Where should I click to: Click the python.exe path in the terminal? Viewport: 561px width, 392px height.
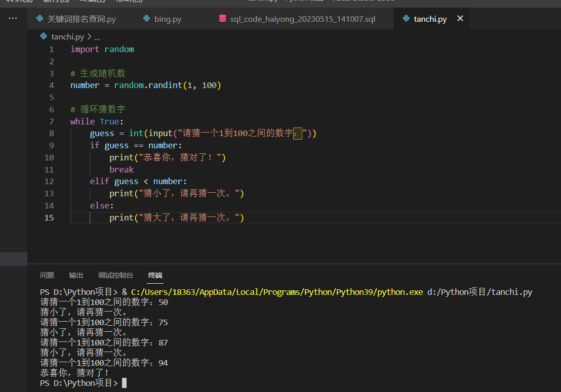[x=277, y=292]
